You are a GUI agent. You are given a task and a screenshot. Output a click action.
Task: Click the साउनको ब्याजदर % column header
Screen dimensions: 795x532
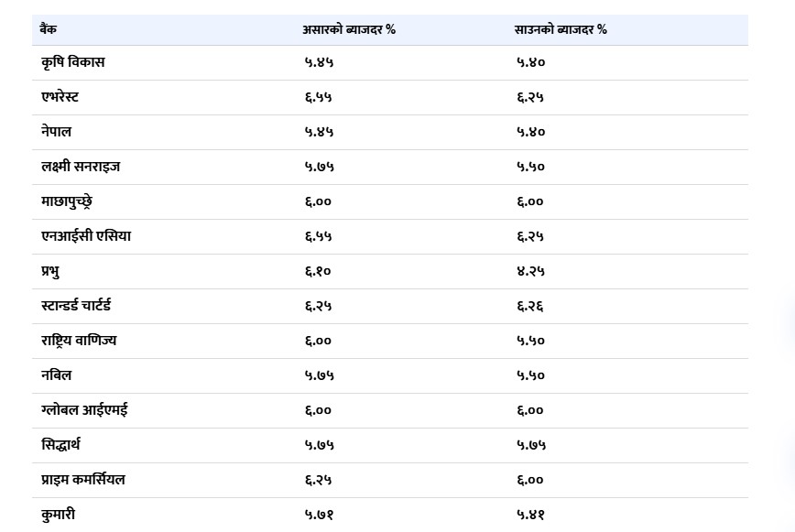pos(561,29)
